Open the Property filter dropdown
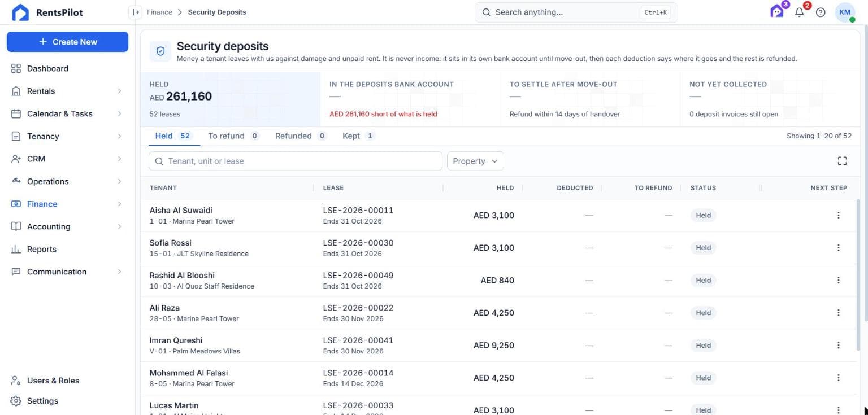This screenshot has width=868, height=415. click(475, 161)
